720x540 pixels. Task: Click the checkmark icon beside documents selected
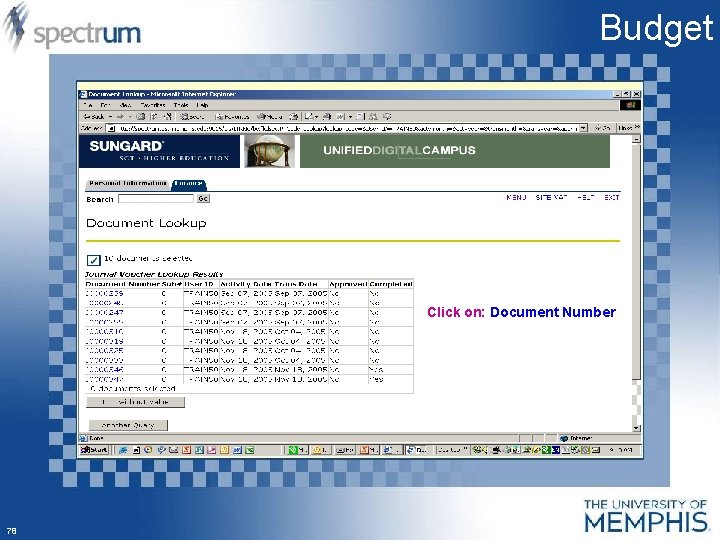click(x=93, y=260)
